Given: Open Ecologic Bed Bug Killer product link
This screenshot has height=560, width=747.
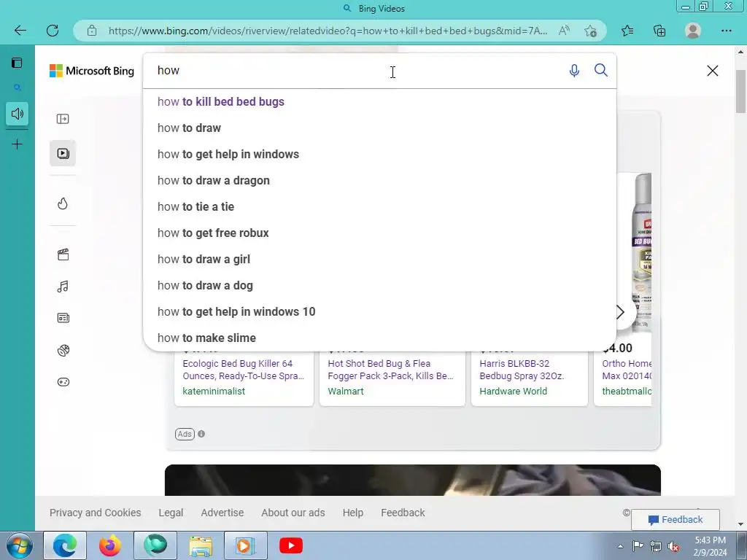Looking at the screenshot, I should point(243,370).
